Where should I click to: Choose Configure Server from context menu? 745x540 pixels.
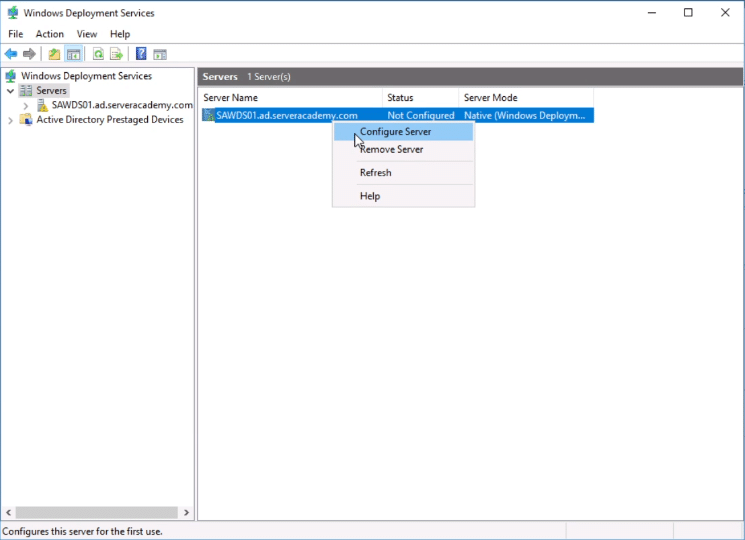[x=395, y=131]
